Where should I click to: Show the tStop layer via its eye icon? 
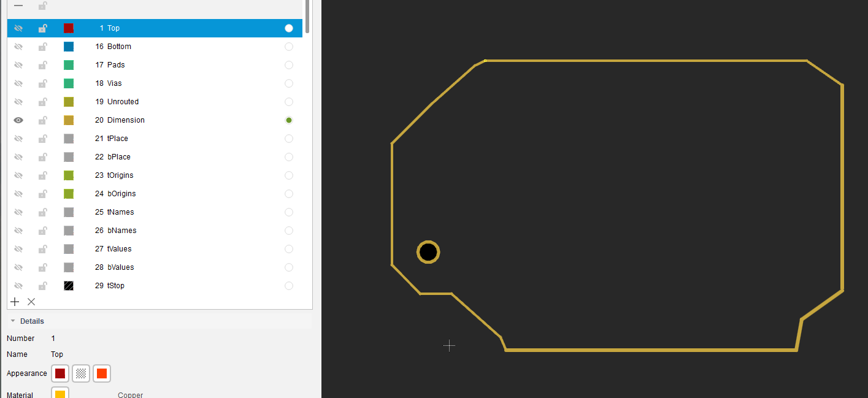pyautogui.click(x=18, y=286)
